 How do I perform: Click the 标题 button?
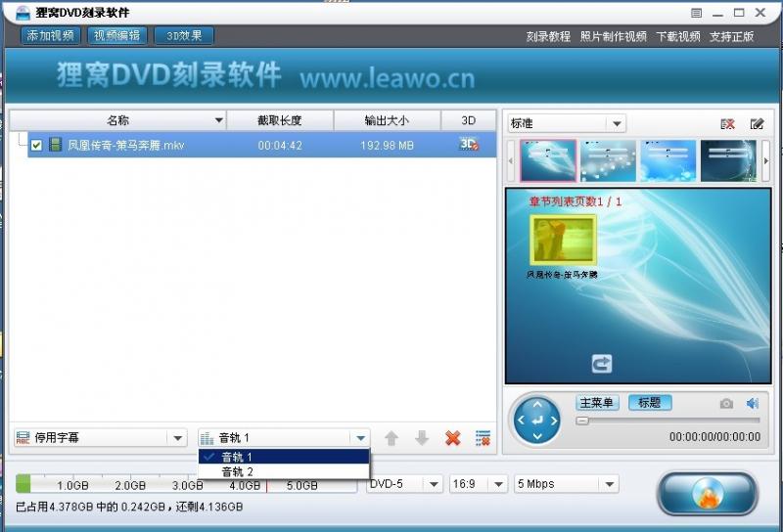[649, 402]
